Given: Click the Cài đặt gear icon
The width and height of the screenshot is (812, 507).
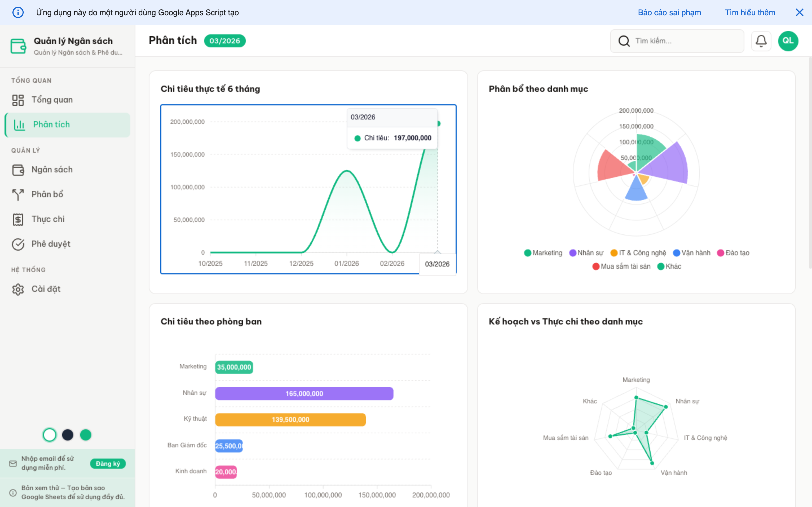Looking at the screenshot, I should 18,289.
